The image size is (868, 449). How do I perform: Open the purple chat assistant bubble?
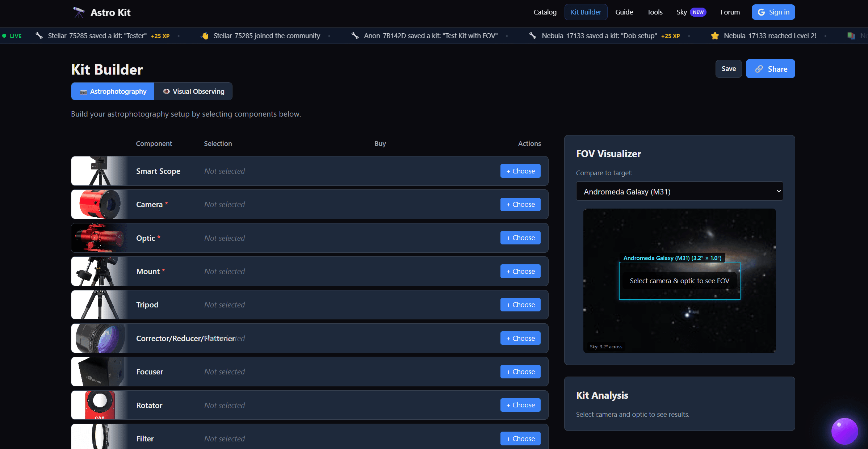(844, 431)
